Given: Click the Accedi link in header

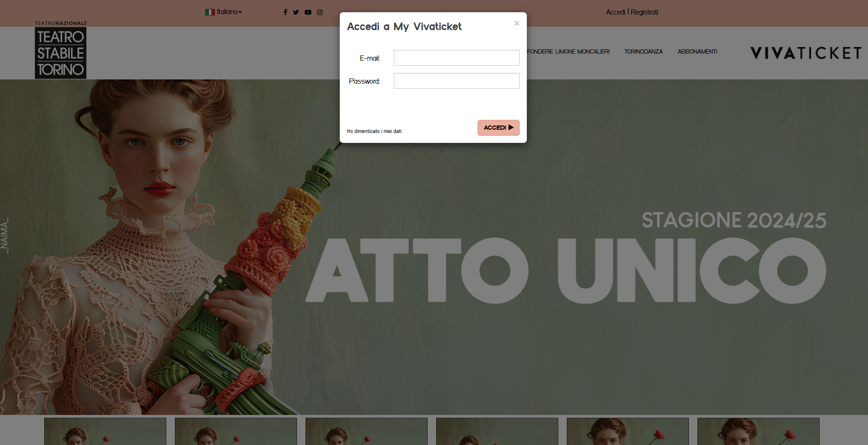Looking at the screenshot, I should [615, 12].
